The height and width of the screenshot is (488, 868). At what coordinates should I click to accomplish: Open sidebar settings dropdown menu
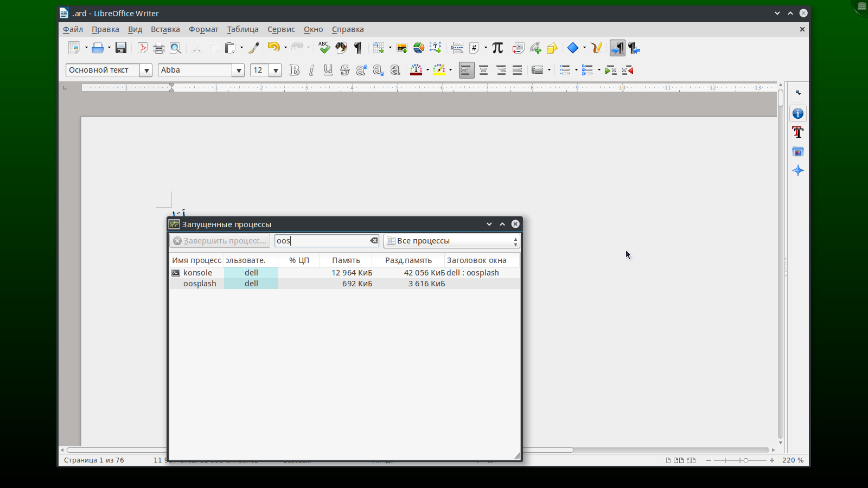[798, 92]
